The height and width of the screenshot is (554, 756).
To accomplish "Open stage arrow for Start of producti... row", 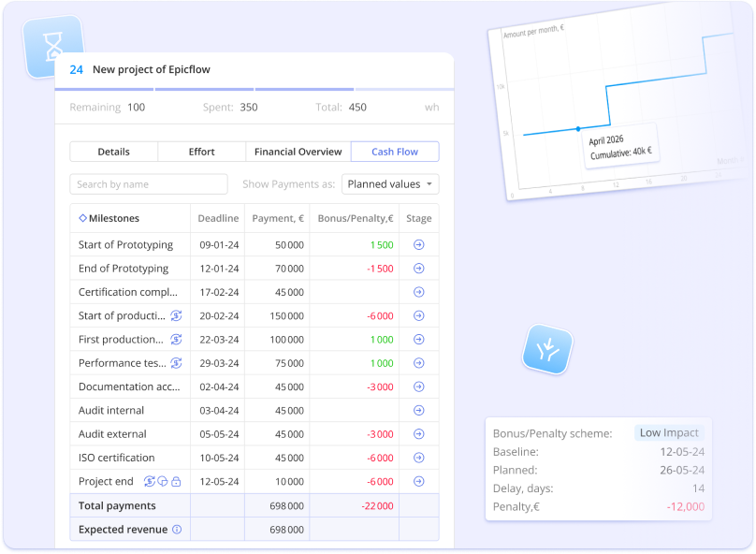I will point(418,315).
